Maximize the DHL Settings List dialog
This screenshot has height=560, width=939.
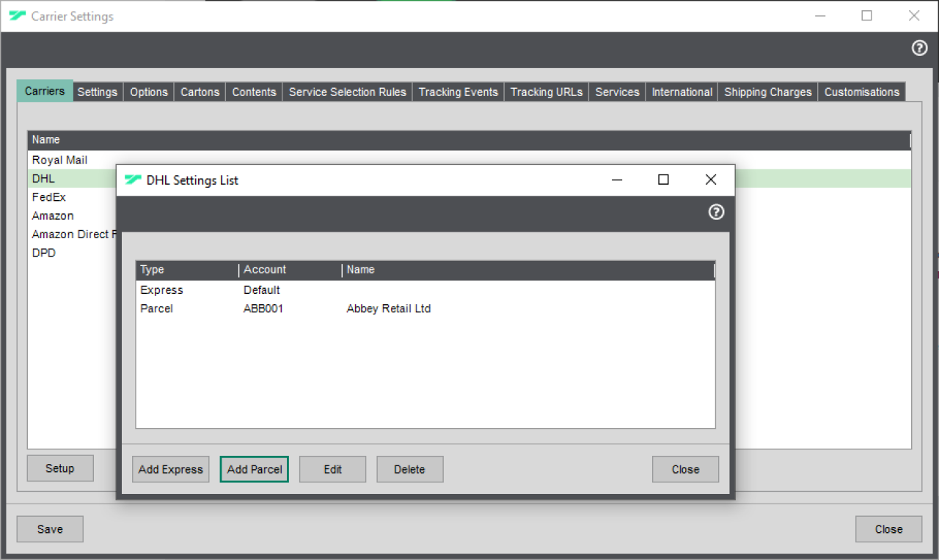click(663, 180)
